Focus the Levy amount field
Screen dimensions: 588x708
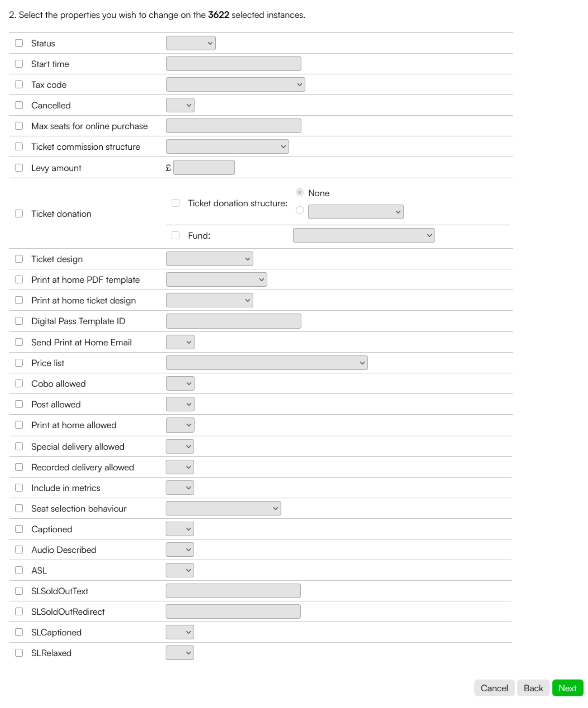204,168
